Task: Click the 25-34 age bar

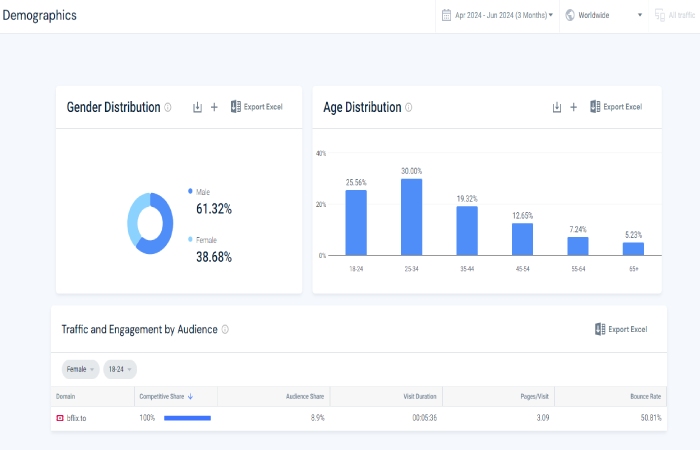Action: tap(412, 217)
